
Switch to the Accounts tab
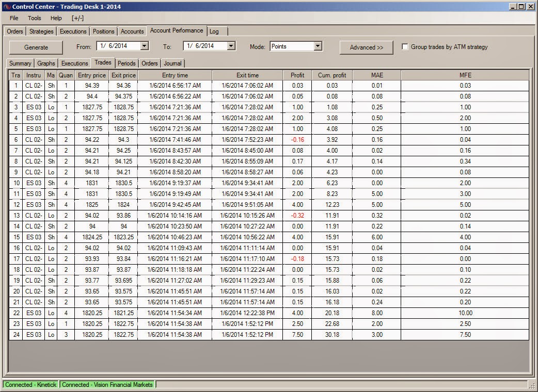(x=132, y=31)
